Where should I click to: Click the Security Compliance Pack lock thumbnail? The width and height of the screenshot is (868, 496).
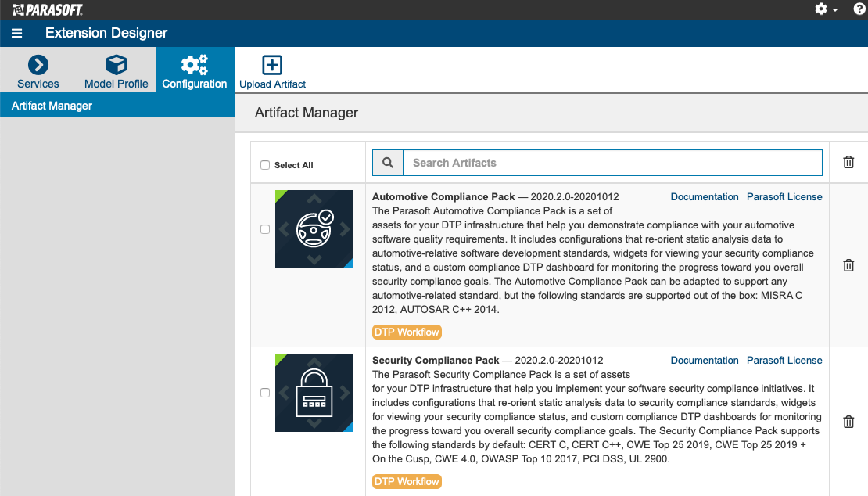pos(314,393)
